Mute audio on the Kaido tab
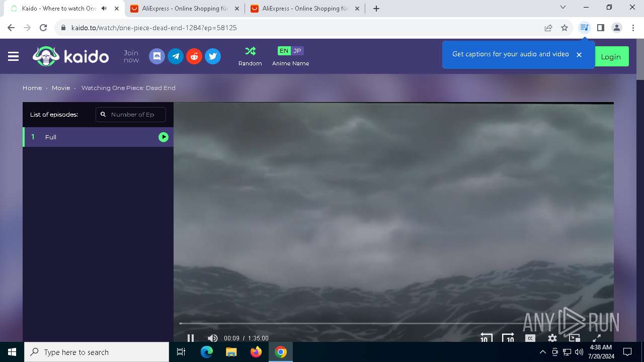 (104, 9)
